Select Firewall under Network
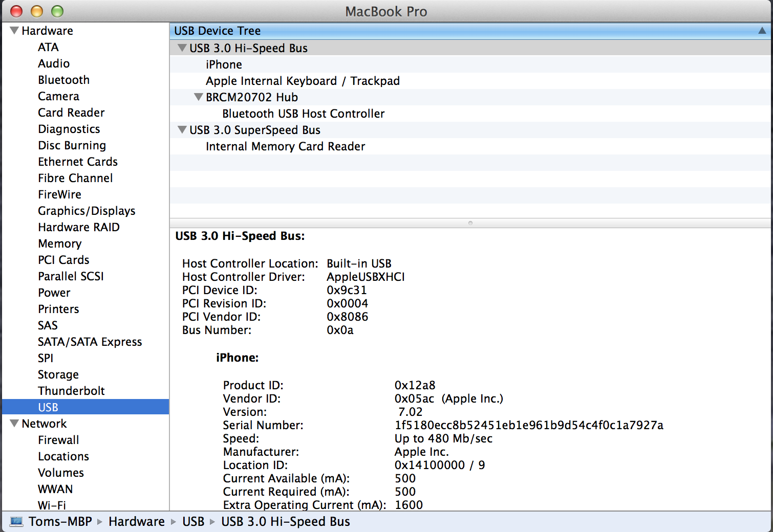Screen dimensions: 773x532 point(59,440)
